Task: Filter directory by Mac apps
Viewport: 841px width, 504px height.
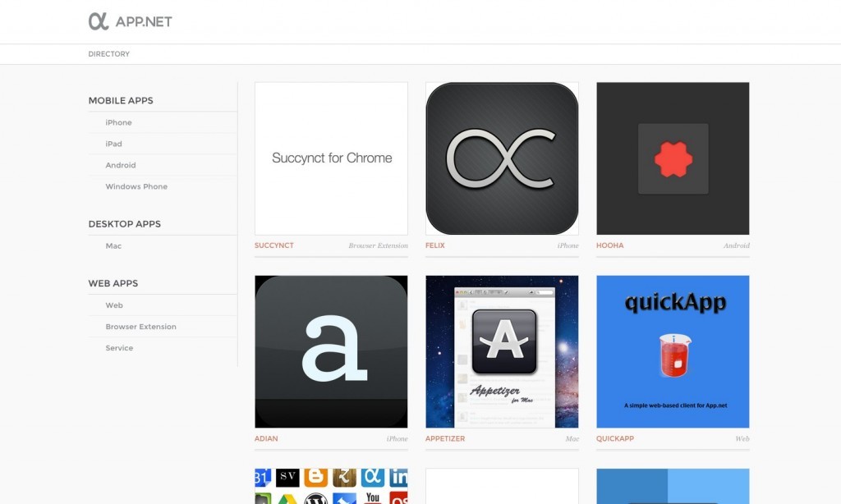Action: pyautogui.click(x=113, y=246)
